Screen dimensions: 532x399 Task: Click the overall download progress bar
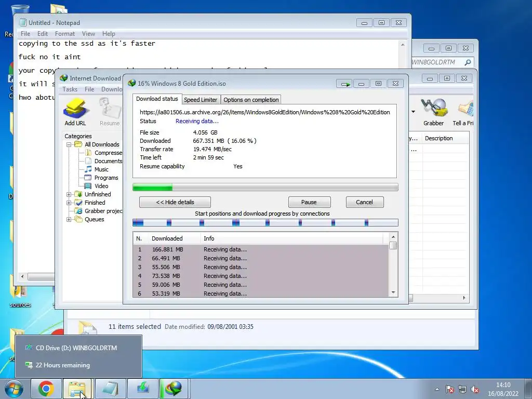tap(265, 187)
